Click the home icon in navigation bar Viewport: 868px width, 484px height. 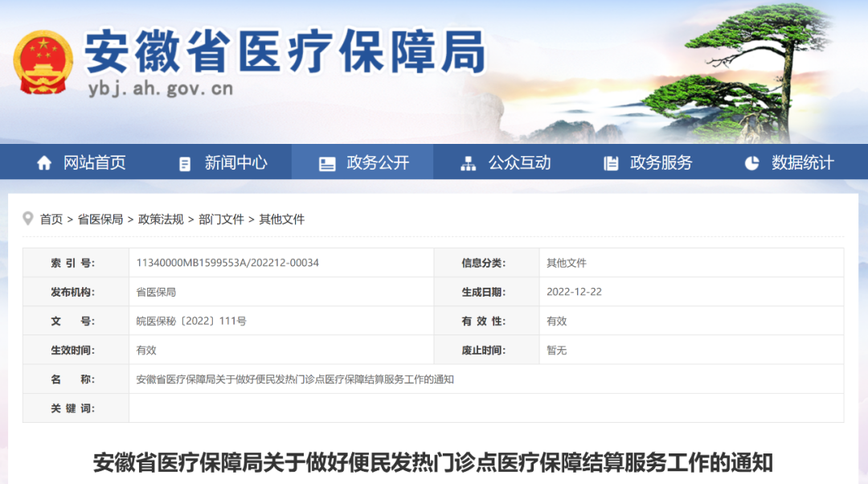pos(44,163)
